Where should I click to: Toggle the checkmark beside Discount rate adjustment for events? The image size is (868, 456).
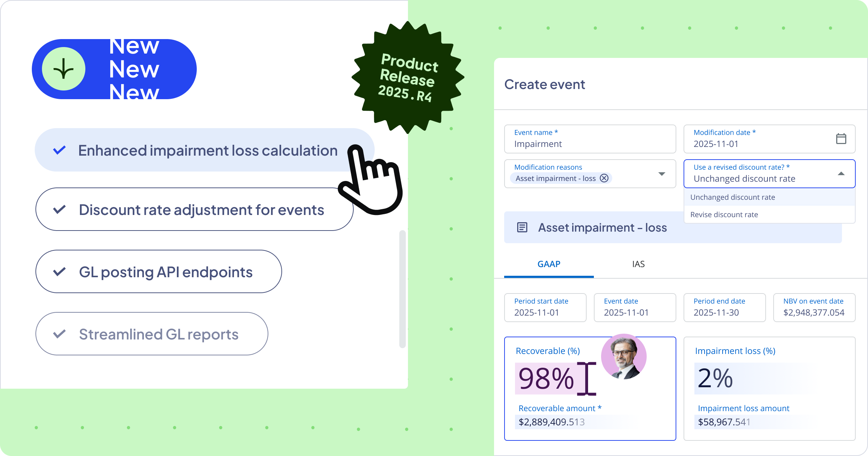tap(60, 210)
